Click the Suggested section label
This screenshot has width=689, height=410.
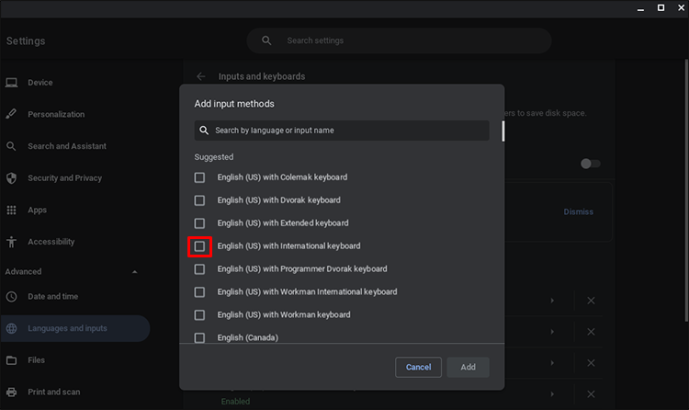214,157
